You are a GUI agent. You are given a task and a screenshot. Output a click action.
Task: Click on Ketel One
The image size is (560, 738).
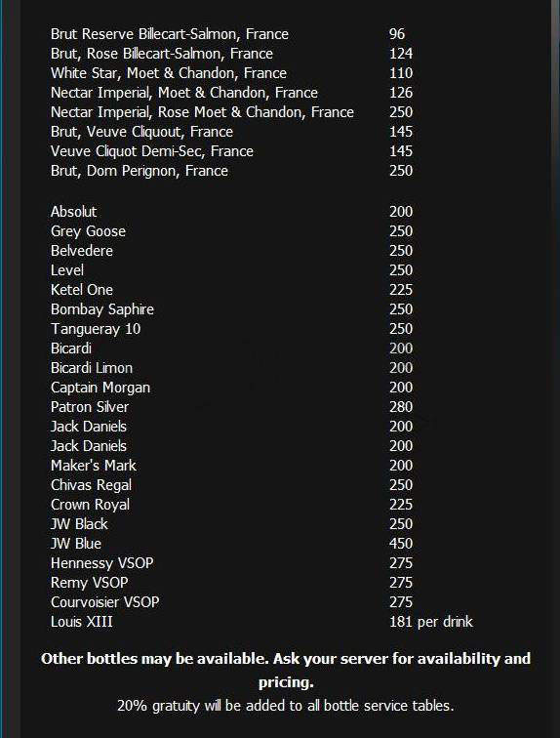coord(81,290)
